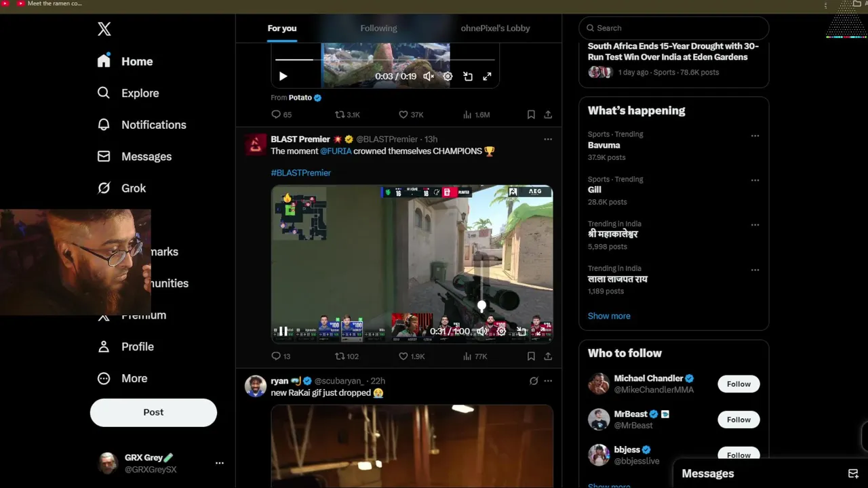Like the BLAST Premier post (1.9K)

411,356
